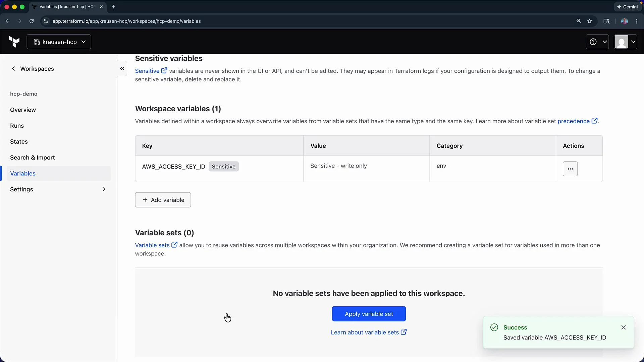Select Variables in the sidebar

(59, 173)
